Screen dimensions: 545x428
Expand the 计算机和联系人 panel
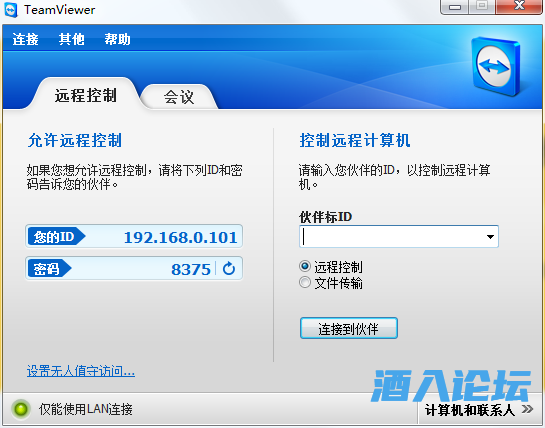tap(480, 410)
